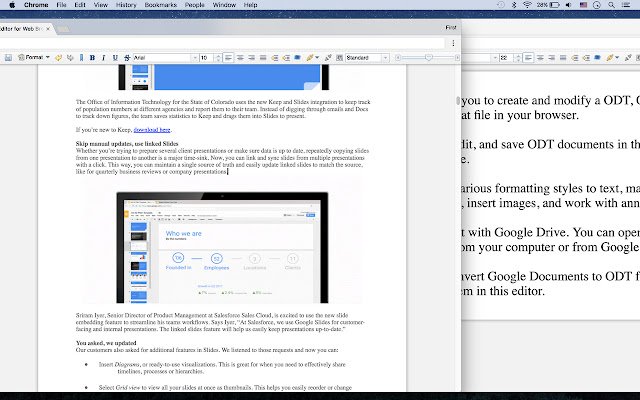Image resolution: width=640 pixels, height=400 pixels.
Task: Click the highlighter pen icon in front editor
Action: click(310, 58)
